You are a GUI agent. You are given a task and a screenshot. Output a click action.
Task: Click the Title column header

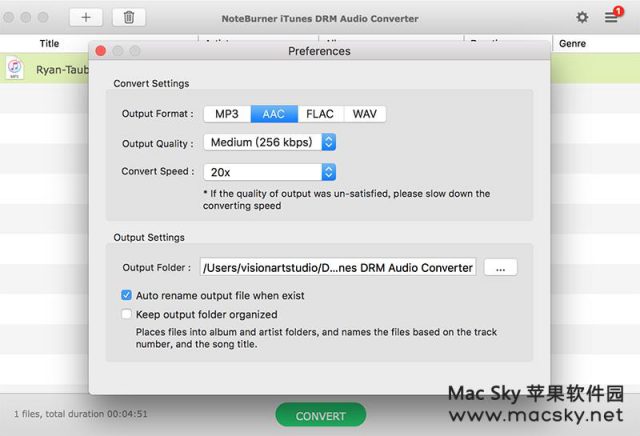pos(49,44)
